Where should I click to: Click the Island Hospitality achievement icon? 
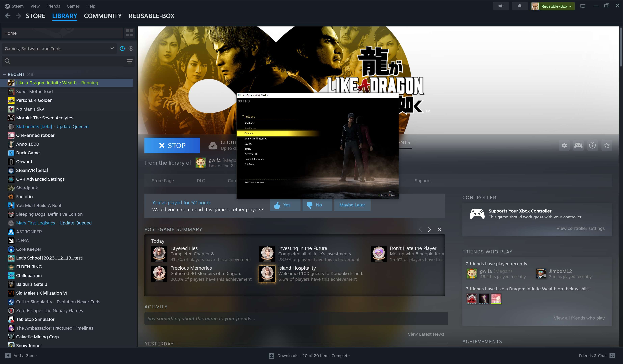click(267, 274)
